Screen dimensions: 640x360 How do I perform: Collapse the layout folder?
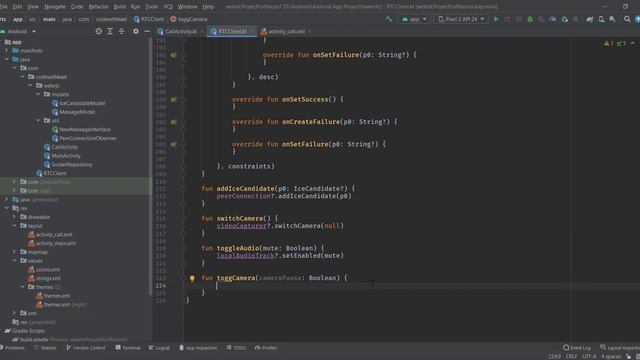pyautogui.click(x=14, y=226)
